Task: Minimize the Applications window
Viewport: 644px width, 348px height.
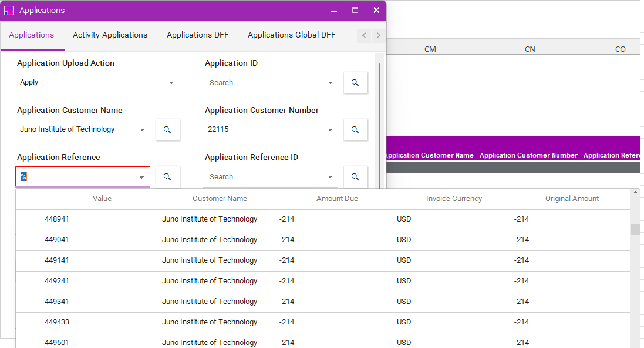Action: [x=334, y=10]
